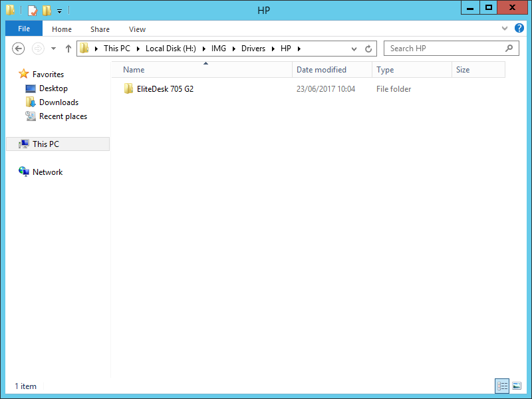Open Help with the question mark icon
Viewport: 532px width, 399px height.
click(519, 28)
